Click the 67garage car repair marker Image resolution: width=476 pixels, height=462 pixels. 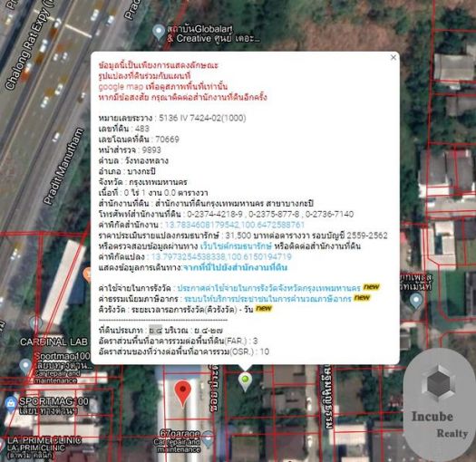(x=208, y=439)
